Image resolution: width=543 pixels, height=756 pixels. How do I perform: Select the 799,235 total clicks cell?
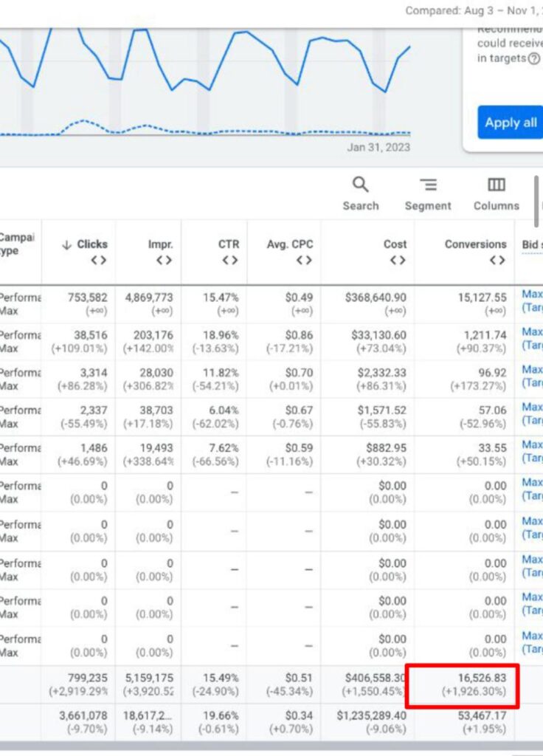click(x=78, y=684)
